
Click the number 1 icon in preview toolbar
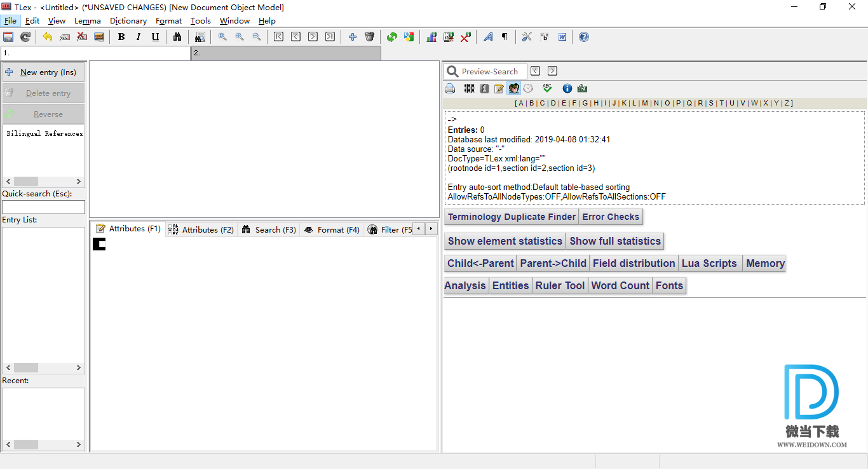(484, 88)
